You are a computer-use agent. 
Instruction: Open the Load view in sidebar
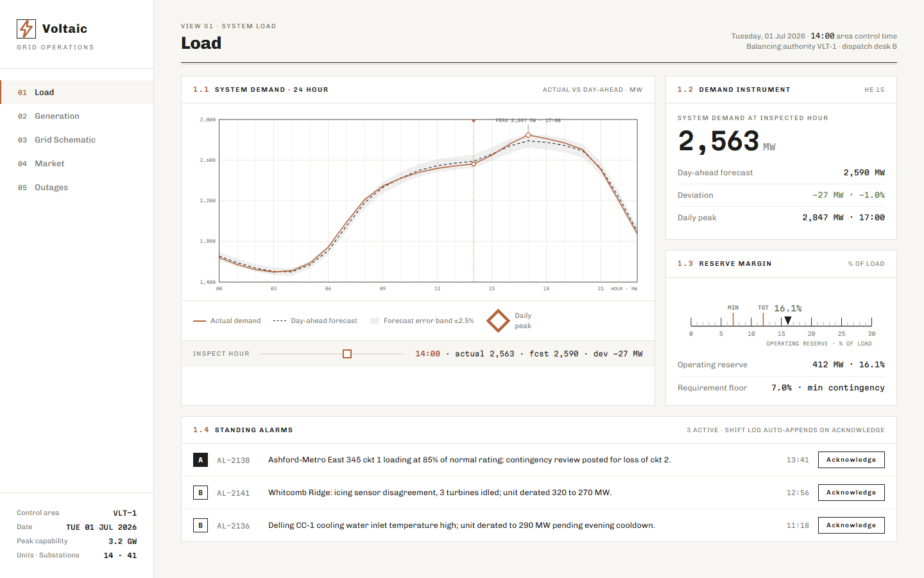(x=77, y=92)
